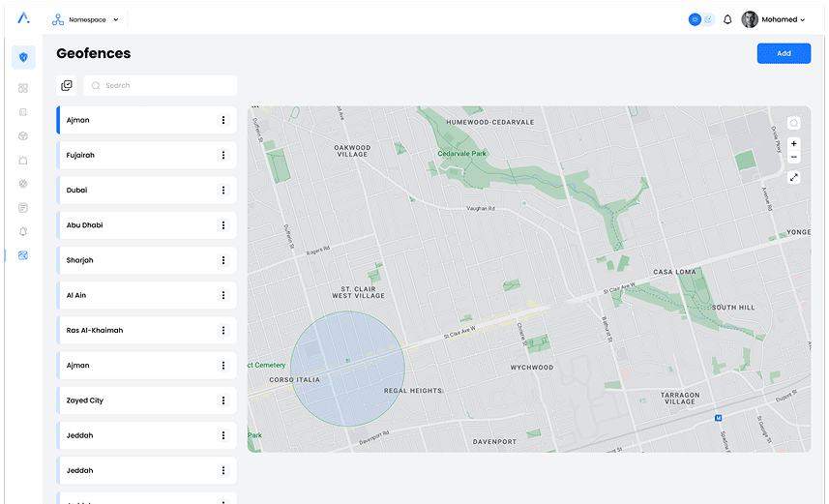Click the map search magnifier icon
Image resolution: width=829 pixels, height=504 pixels.
[x=793, y=124]
